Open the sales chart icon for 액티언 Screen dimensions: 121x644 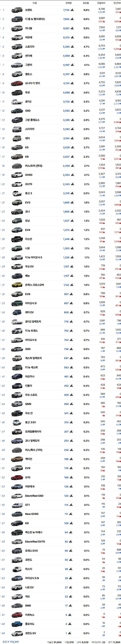click(x=71, y=459)
